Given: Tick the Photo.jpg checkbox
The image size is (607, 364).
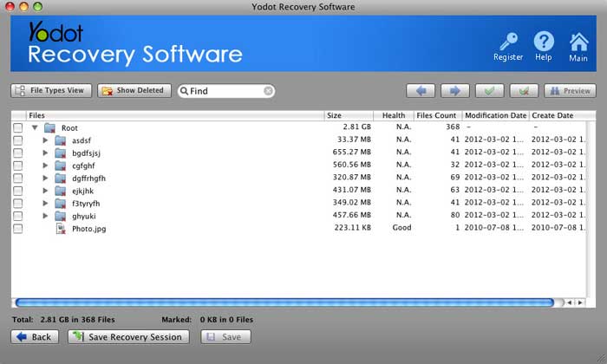Looking at the screenshot, I should [x=18, y=229].
